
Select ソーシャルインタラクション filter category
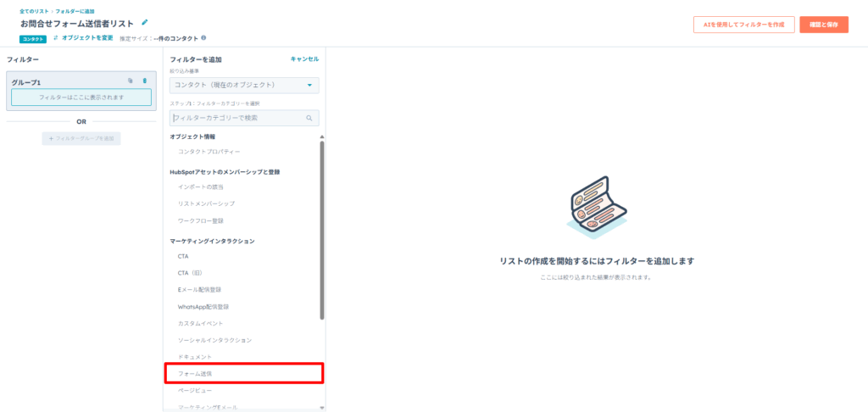pyautogui.click(x=214, y=339)
